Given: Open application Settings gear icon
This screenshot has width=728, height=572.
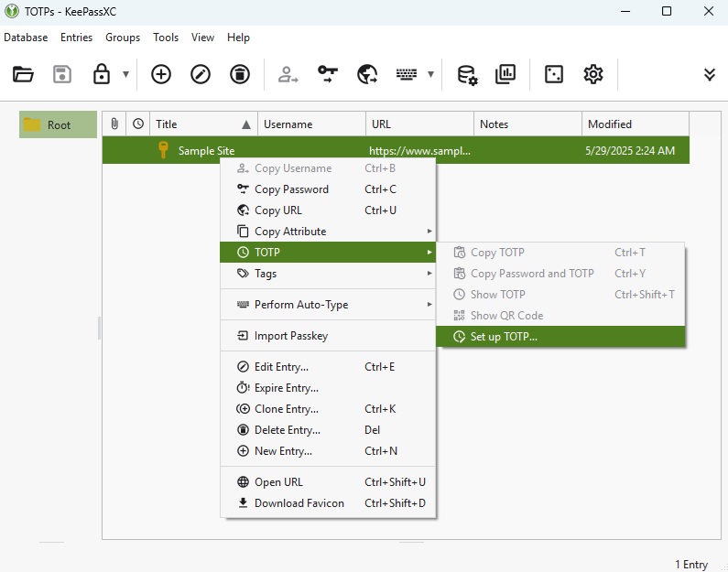Looking at the screenshot, I should coord(593,75).
